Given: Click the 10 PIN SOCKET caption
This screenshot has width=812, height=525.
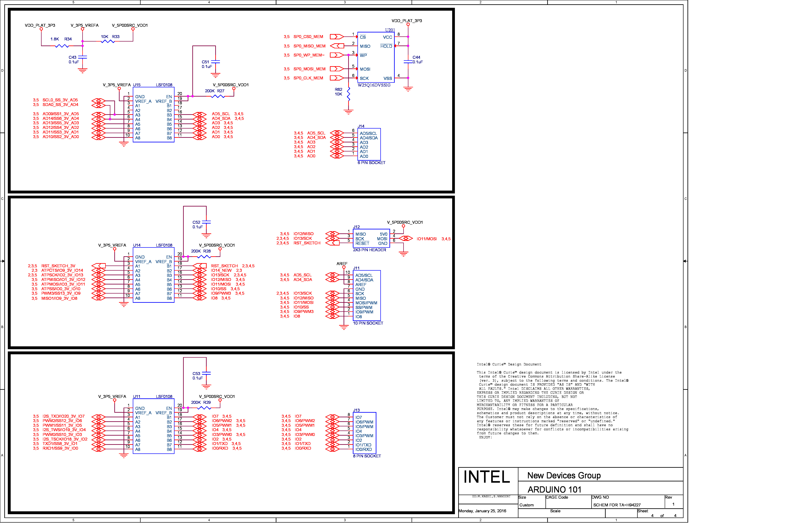Looking at the screenshot, I should tap(368, 324).
